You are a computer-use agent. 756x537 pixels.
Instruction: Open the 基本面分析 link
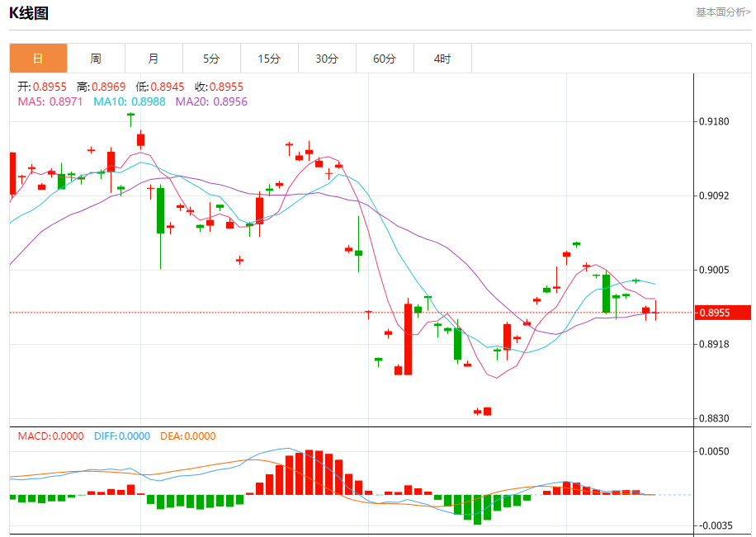[x=723, y=12]
